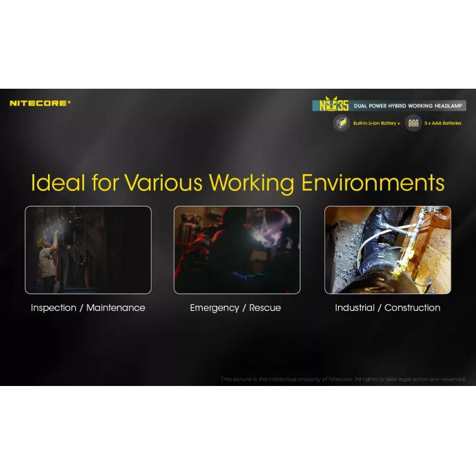Open the Emergency / Rescue photo
Image resolution: width=476 pixels, height=476 pixels.
237,250
